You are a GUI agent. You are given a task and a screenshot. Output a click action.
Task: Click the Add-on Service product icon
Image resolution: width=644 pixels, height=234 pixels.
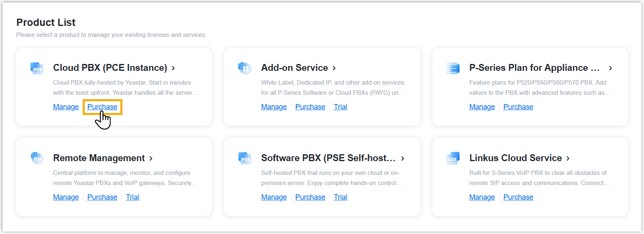245,68
